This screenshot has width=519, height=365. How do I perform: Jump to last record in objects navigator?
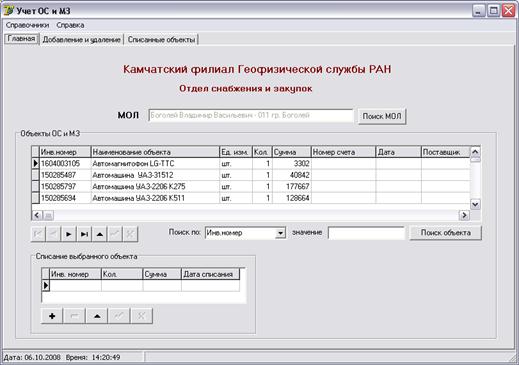coord(84,234)
